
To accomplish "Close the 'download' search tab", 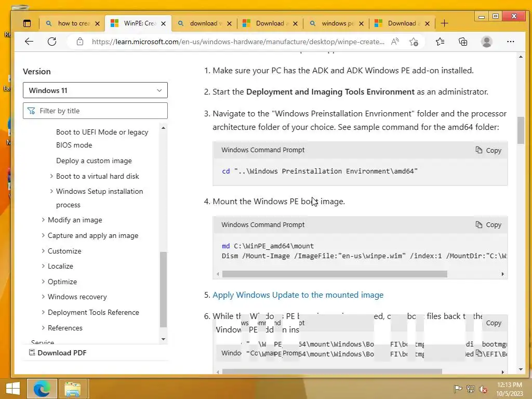I will 229,24.
